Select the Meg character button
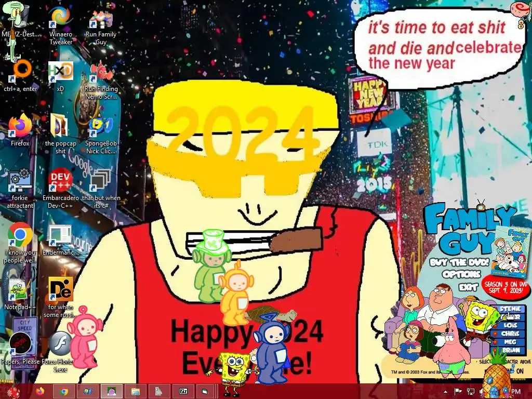 click(510, 342)
